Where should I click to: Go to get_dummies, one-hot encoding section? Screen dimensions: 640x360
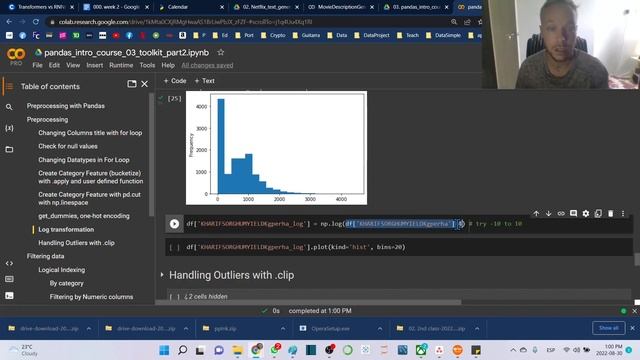(x=84, y=216)
